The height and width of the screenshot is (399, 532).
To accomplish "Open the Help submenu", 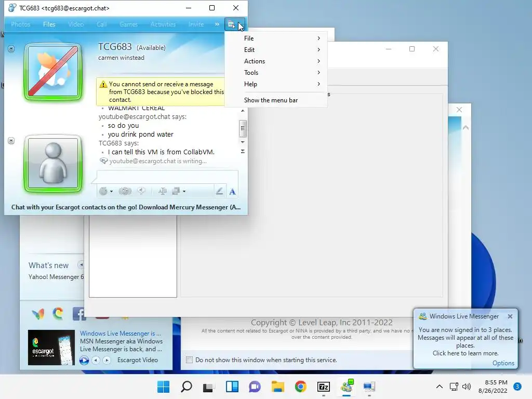I will coord(275,84).
